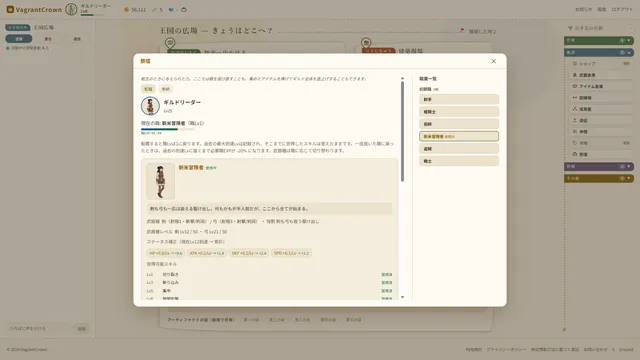Select the middle tab in the left chat panel
The height and width of the screenshot is (360, 640).
48,39
